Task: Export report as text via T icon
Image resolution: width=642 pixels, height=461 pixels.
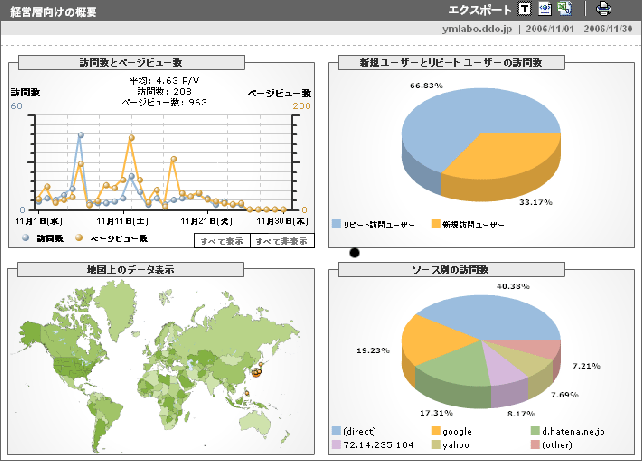Action: click(x=524, y=9)
